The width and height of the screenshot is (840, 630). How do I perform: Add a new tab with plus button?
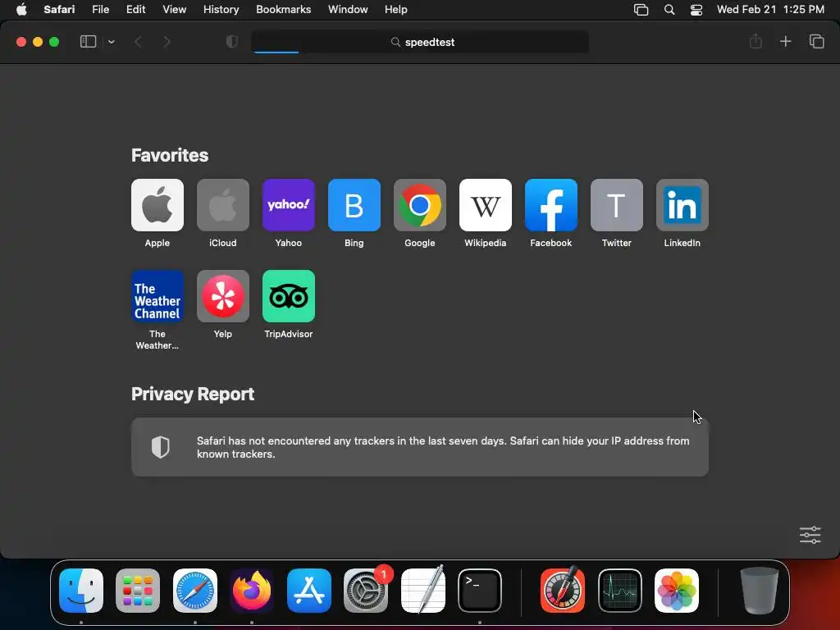click(785, 41)
